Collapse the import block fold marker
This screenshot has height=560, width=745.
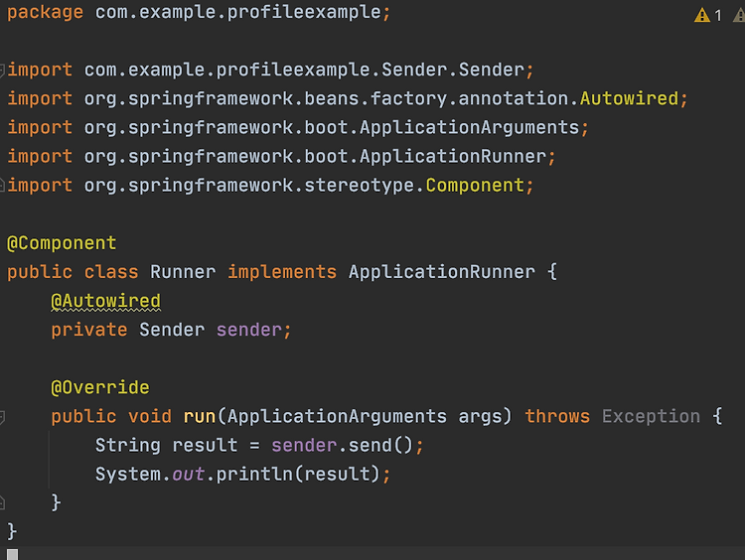pos(2,70)
